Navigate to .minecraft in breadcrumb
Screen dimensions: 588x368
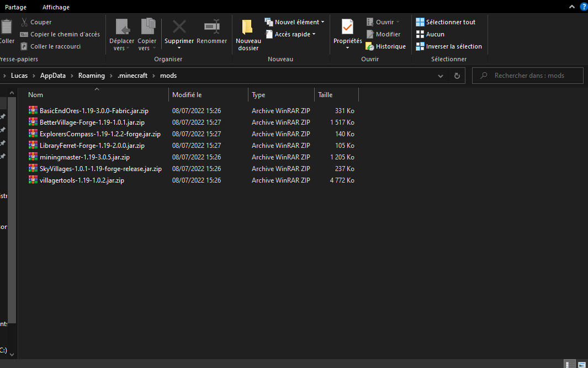[133, 76]
